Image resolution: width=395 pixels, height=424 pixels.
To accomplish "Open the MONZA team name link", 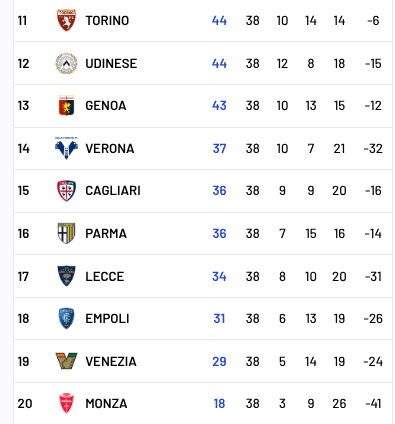I will click(106, 404).
